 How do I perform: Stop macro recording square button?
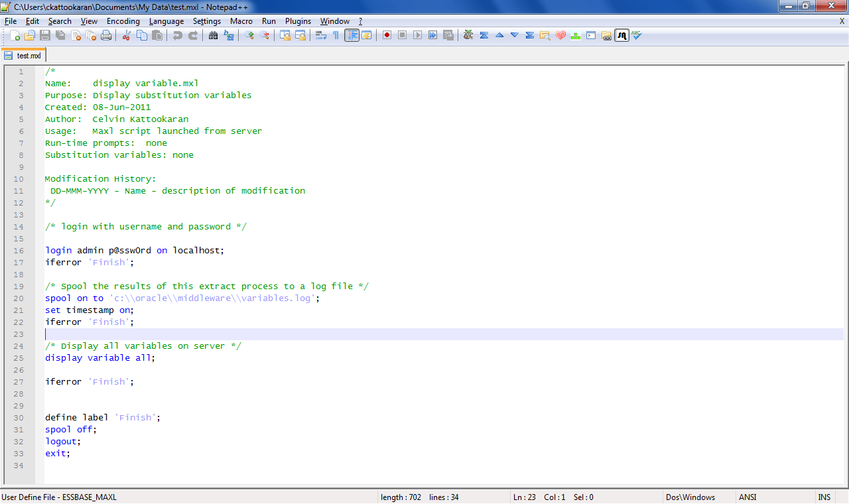point(402,35)
